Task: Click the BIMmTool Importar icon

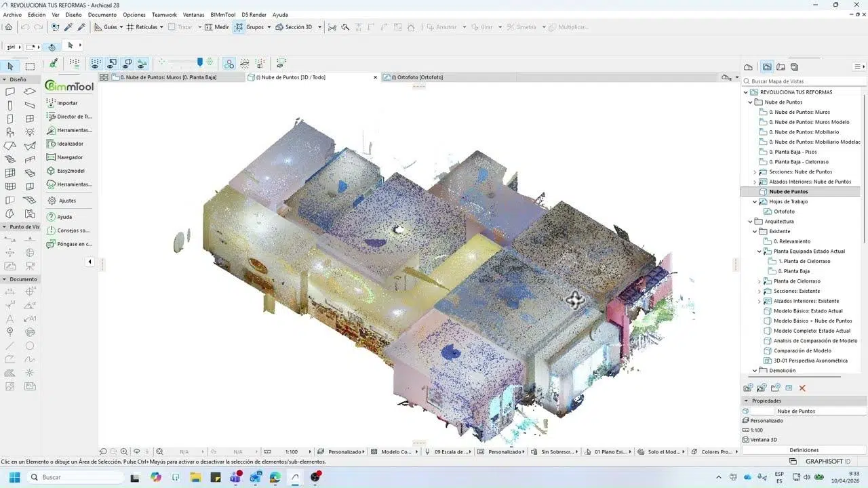Action: (x=52, y=103)
